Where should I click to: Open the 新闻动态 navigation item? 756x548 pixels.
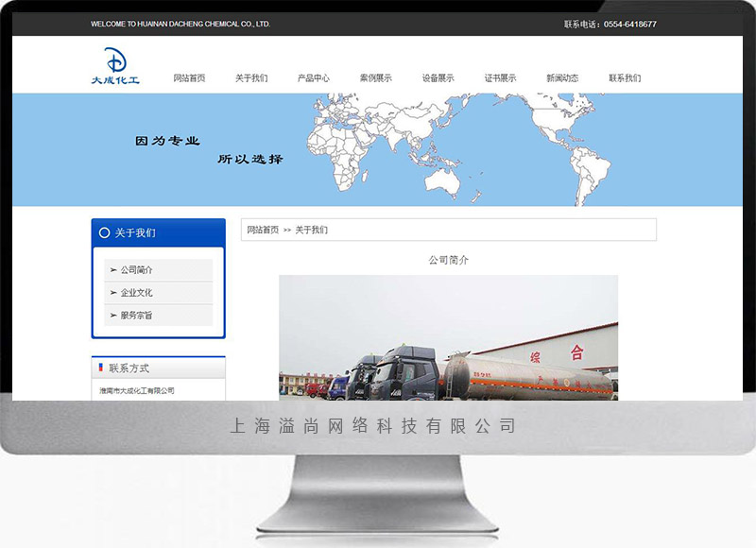point(562,78)
